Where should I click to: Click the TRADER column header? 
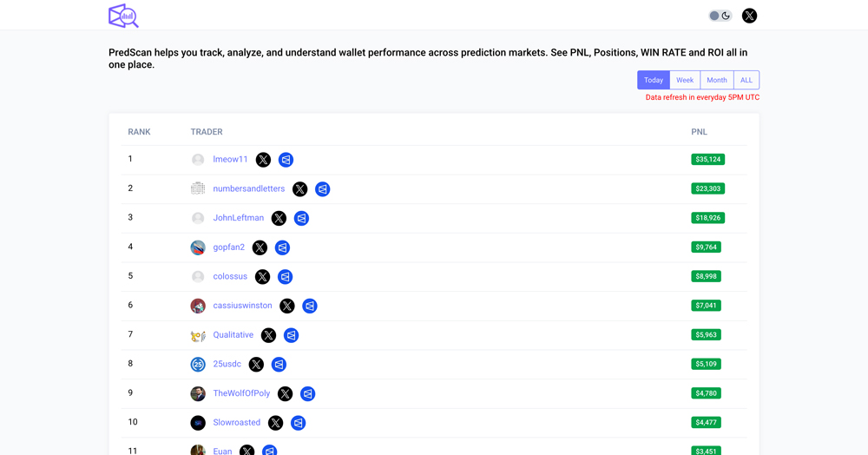(x=207, y=132)
